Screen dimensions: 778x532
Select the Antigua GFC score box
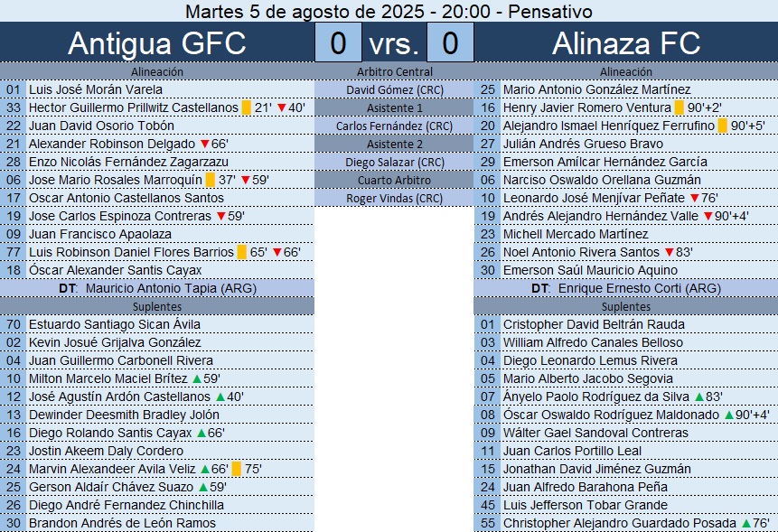pos(339,42)
